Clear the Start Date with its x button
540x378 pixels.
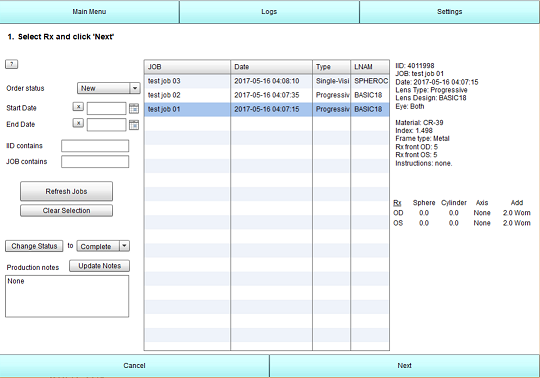click(78, 107)
